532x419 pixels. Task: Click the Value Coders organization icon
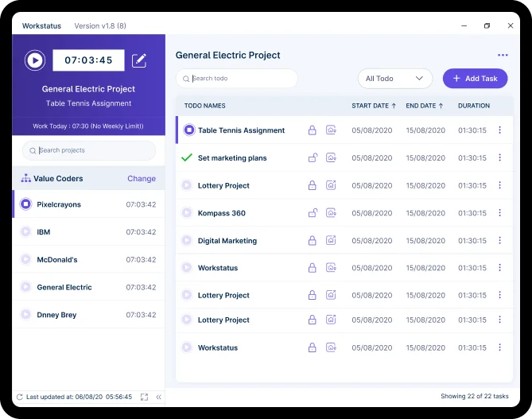(26, 178)
